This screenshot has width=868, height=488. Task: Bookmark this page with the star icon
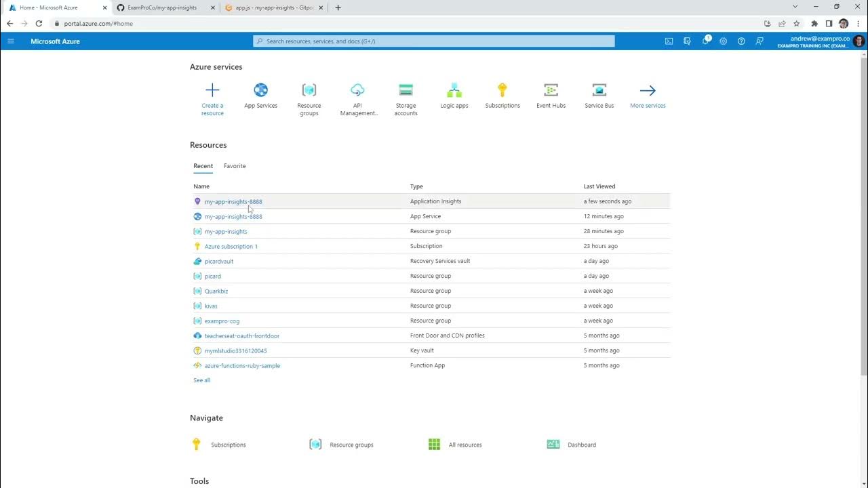coord(797,23)
